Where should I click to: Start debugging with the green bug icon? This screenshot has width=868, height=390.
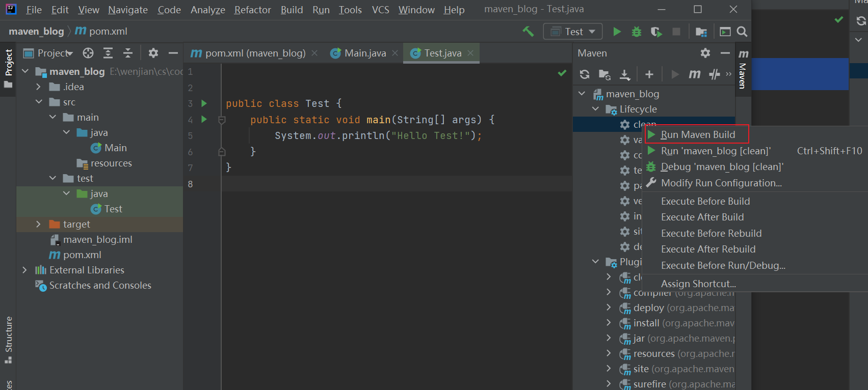click(637, 32)
